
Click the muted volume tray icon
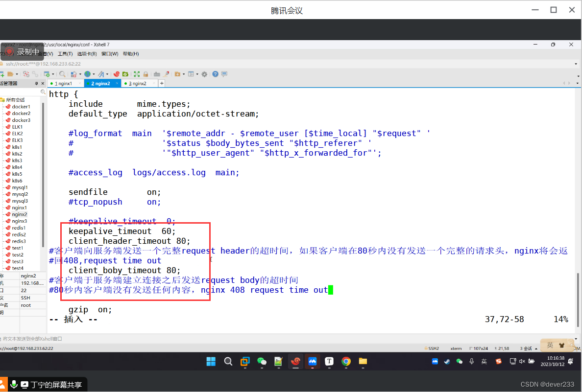tap(522, 361)
